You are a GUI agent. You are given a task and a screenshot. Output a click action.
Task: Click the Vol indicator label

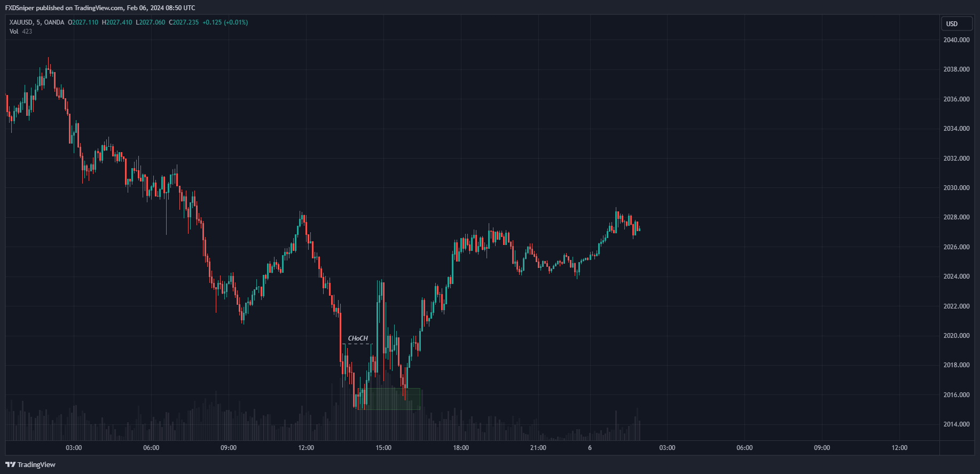click(x=14, y=31)
